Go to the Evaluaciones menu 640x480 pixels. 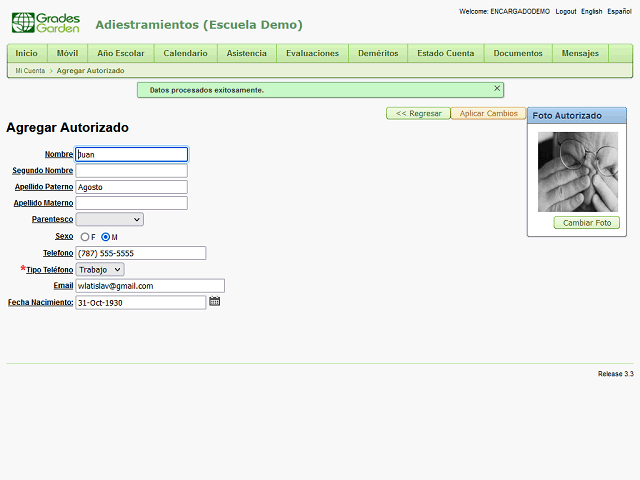[311, 53]
